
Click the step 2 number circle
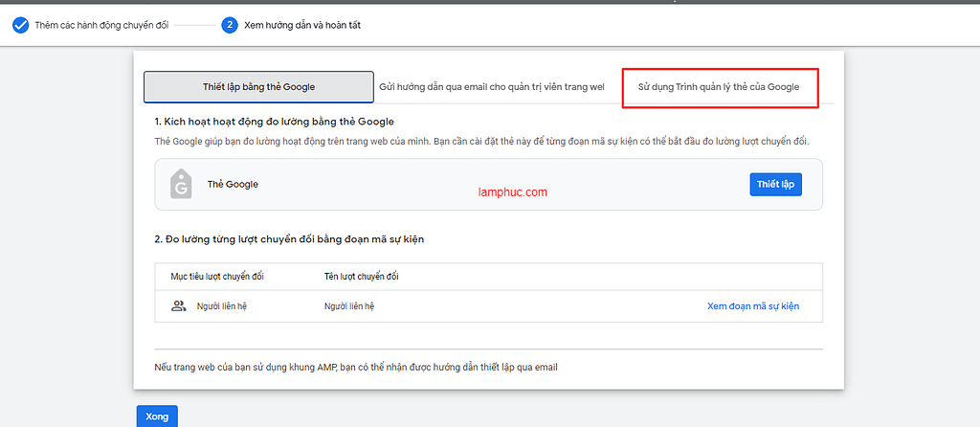point(230,25)
